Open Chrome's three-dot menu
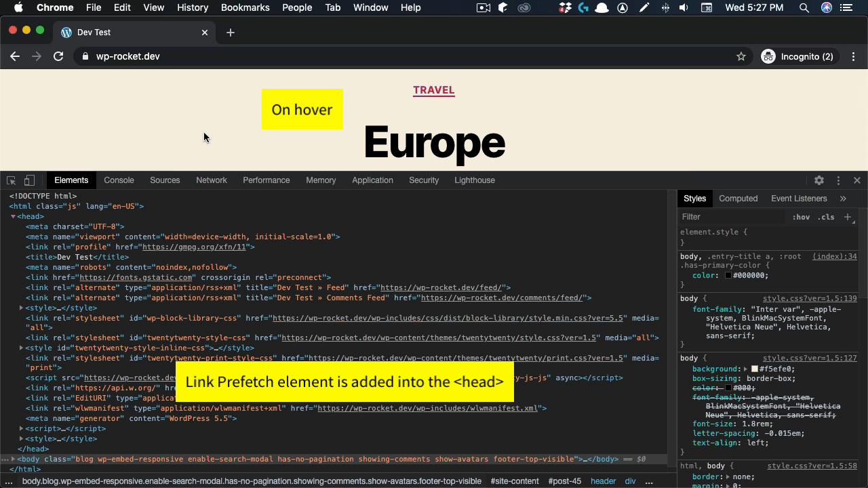Screen dimensions: 868x488 (x=854, y=56)
